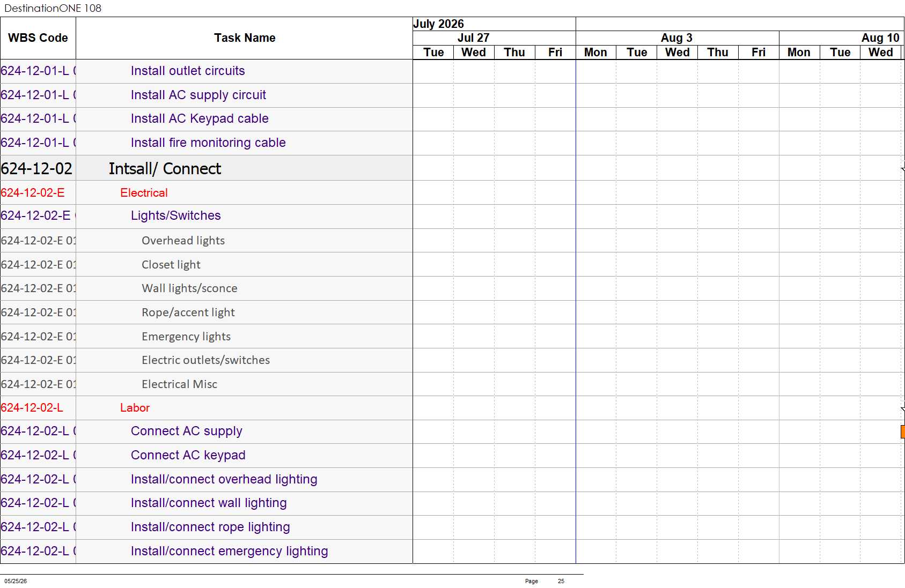
Task: Click the orange Gantt bar at right edge
Action: [902, 431]
